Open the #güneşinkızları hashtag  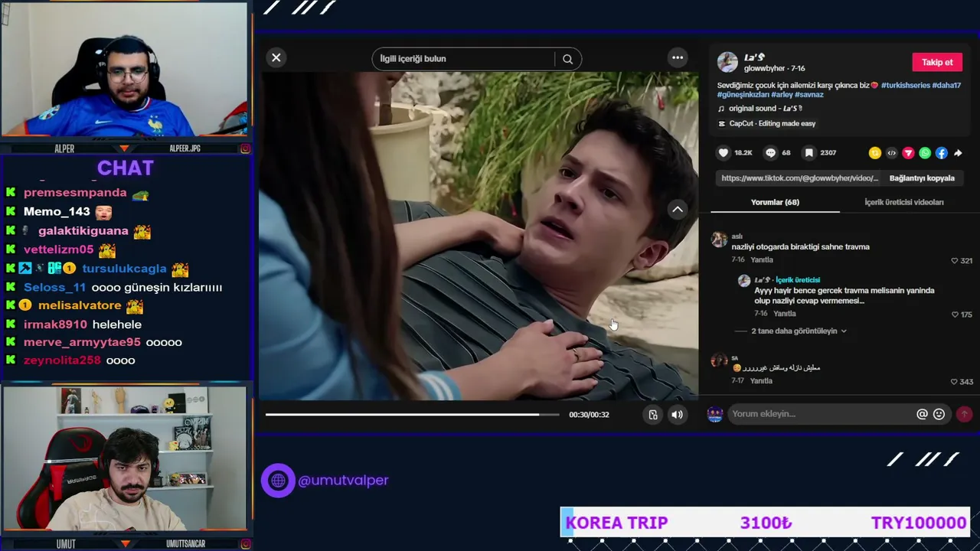click(743, 95)
